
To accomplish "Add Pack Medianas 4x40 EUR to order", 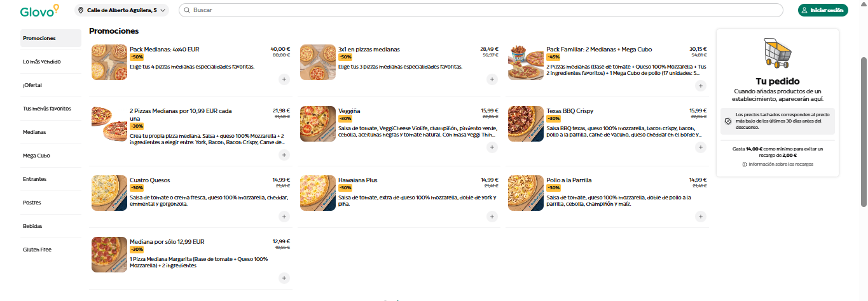I will 284,79.
